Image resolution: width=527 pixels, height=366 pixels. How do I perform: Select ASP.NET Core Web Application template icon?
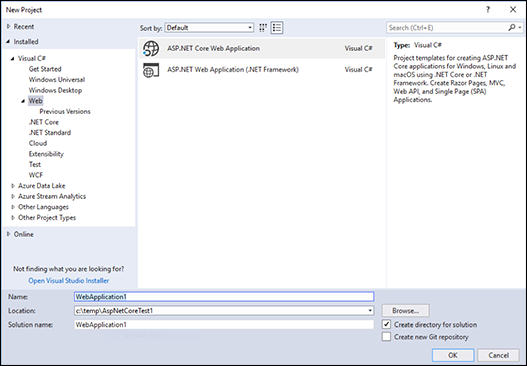click(151, 48)
